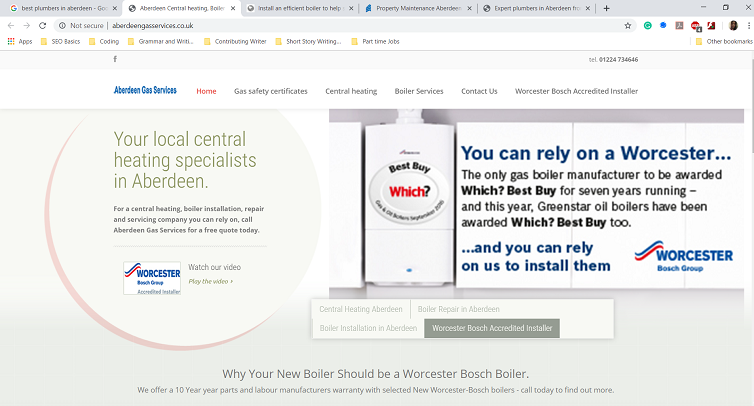The width and height of the screenshot is (754, 406).
Task: Click the browser forward arrow
Action: pos(26,25)
